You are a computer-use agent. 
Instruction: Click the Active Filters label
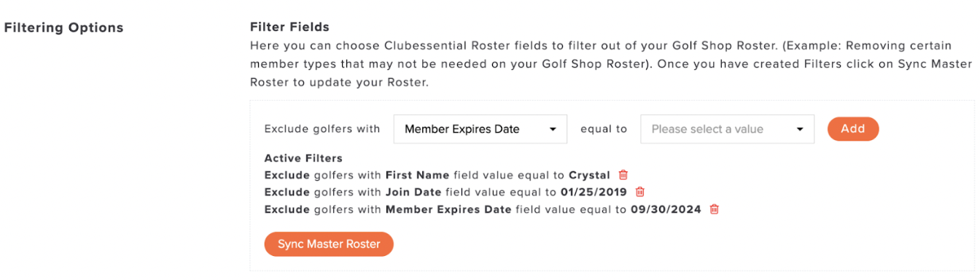(x=303, y=158)
